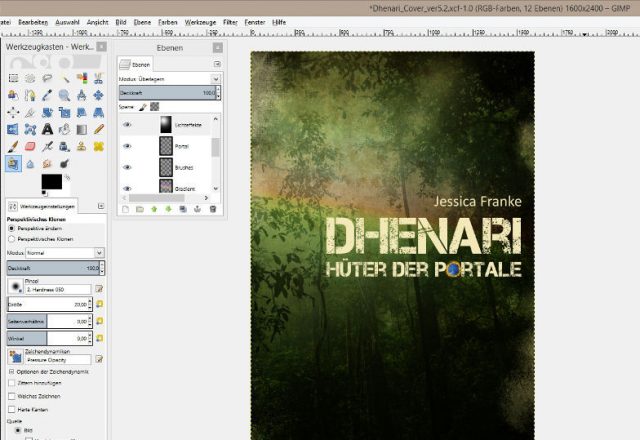
Task: Expand 'Optionen der Zeichendynamik' section
Action: (11, 372)
